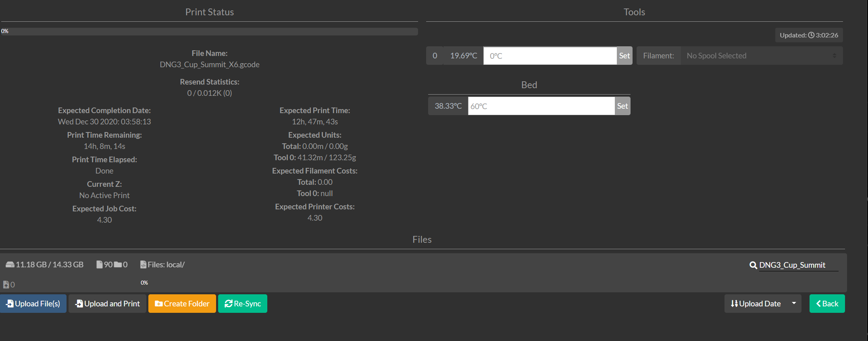This screenshot has height=341, width=868.
Task: Click the Resend Statistics value
Action: pos(210,93)
